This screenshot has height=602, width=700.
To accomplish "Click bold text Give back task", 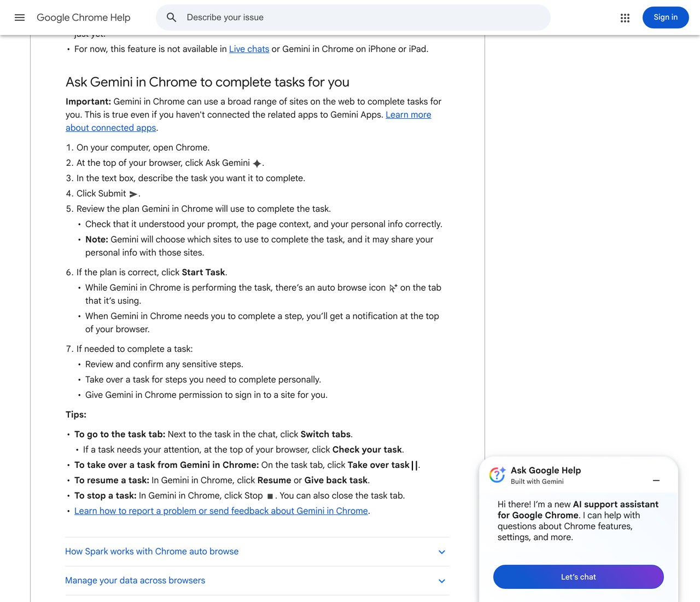I will click(336, 481).
